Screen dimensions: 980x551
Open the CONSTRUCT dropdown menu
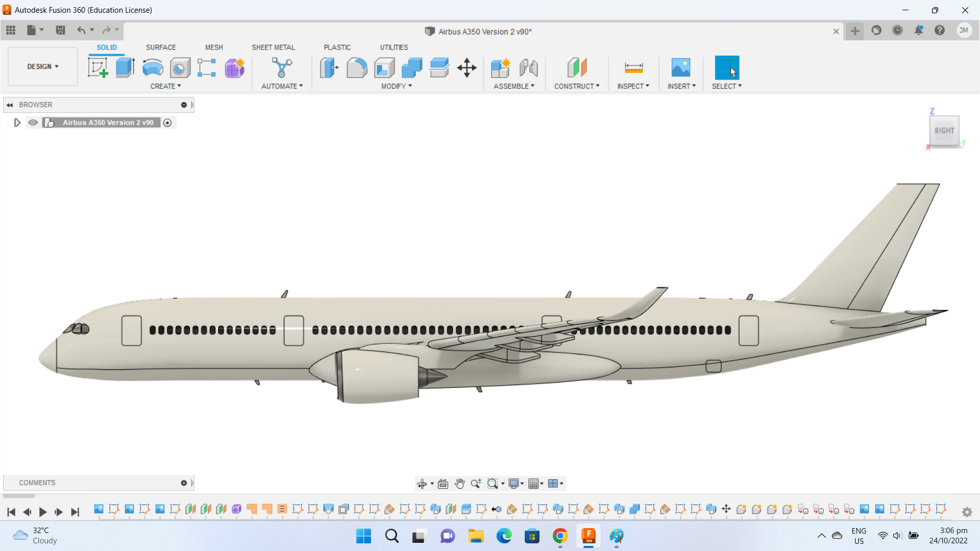(577, 86)
